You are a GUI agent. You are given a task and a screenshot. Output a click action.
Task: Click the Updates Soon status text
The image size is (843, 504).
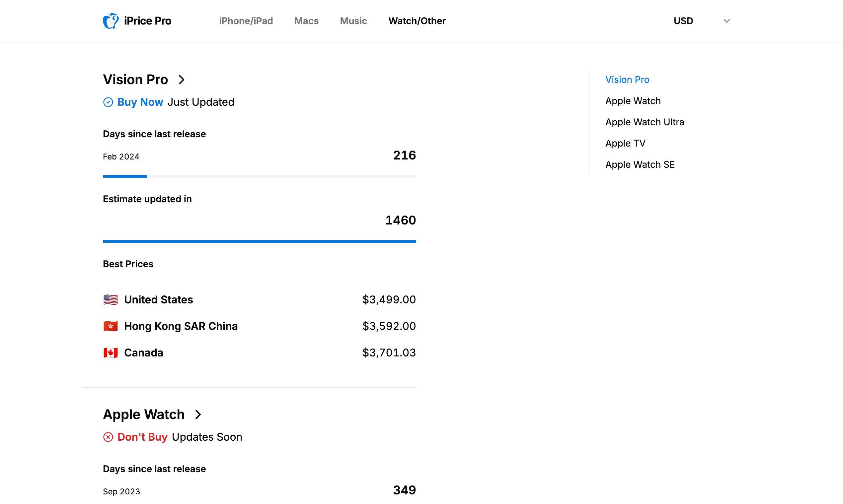[207, 437]
